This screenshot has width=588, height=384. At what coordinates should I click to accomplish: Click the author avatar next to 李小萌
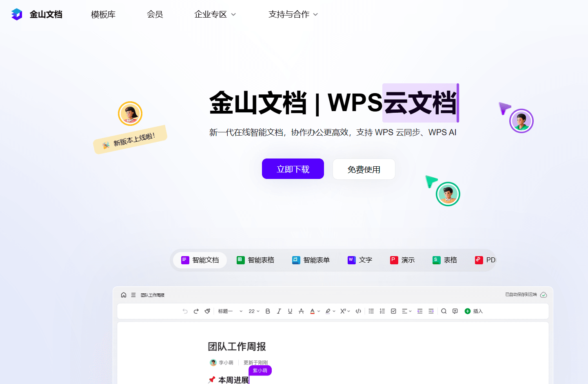213,362
